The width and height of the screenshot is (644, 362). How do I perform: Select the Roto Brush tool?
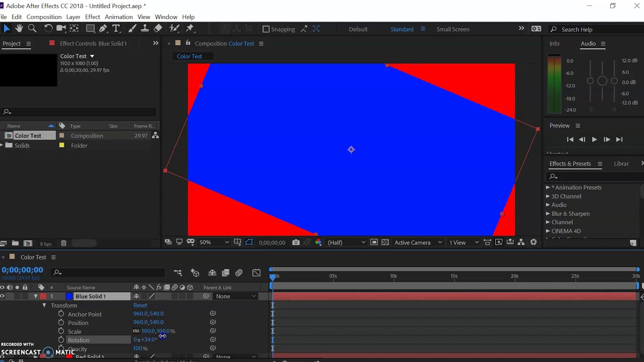(175, 29)
